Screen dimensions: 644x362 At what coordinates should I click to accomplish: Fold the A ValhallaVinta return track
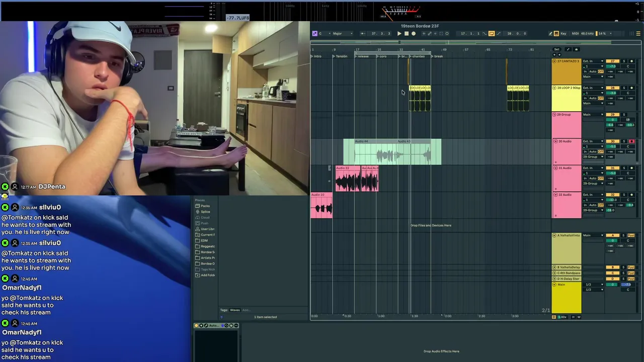[x=554, y=235]
